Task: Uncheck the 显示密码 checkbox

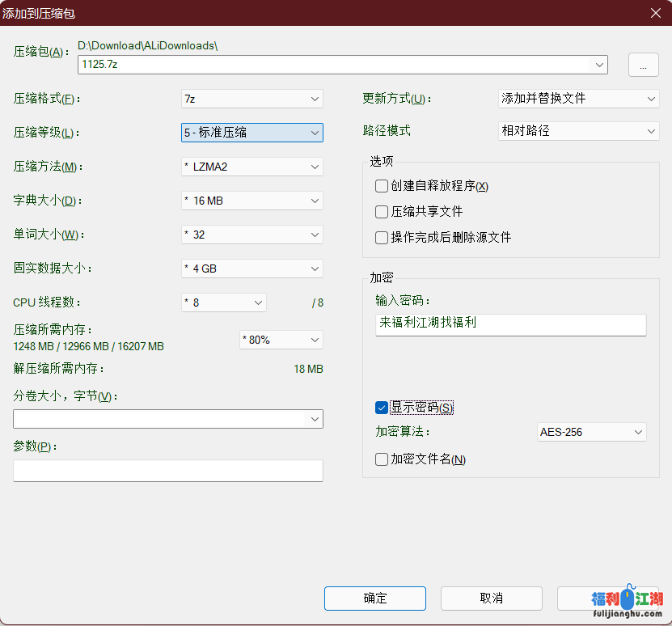Action: pos(382,408)
